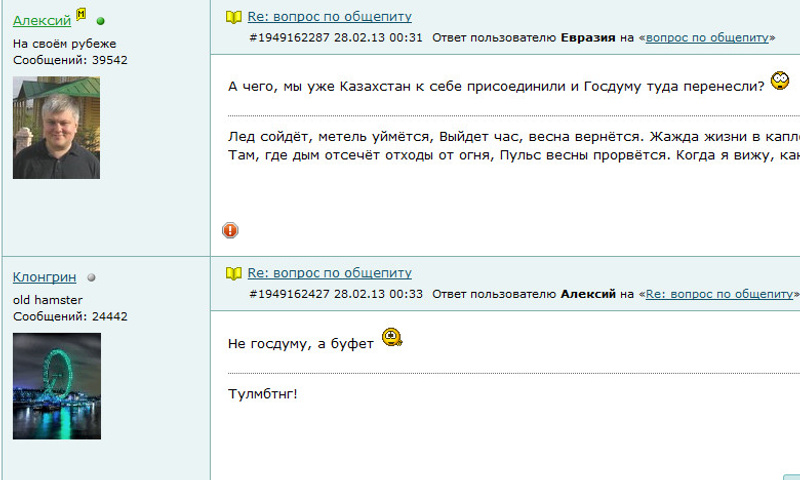The width and height of the screenshot is (800, 480).
Task: Click timestamp 28.02.13 00:33
Action: click(x=379, y=294)
